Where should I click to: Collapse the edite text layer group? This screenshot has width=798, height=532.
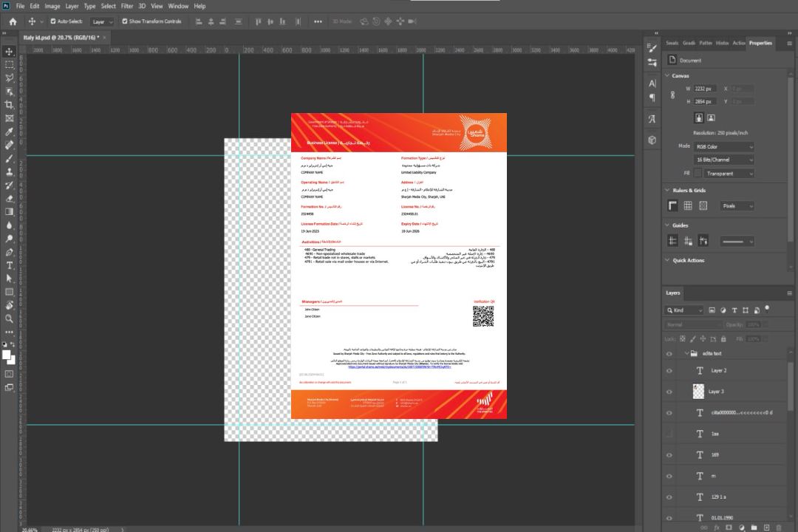click(685, 354)
